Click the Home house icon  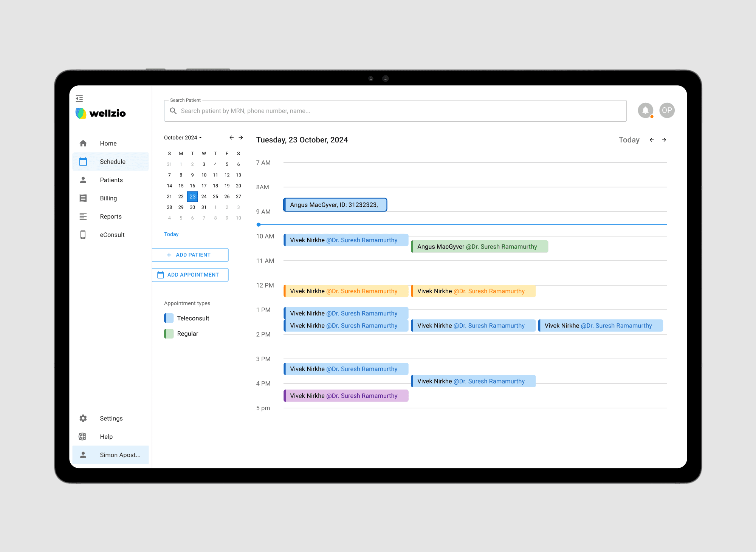tap(83, 144)
